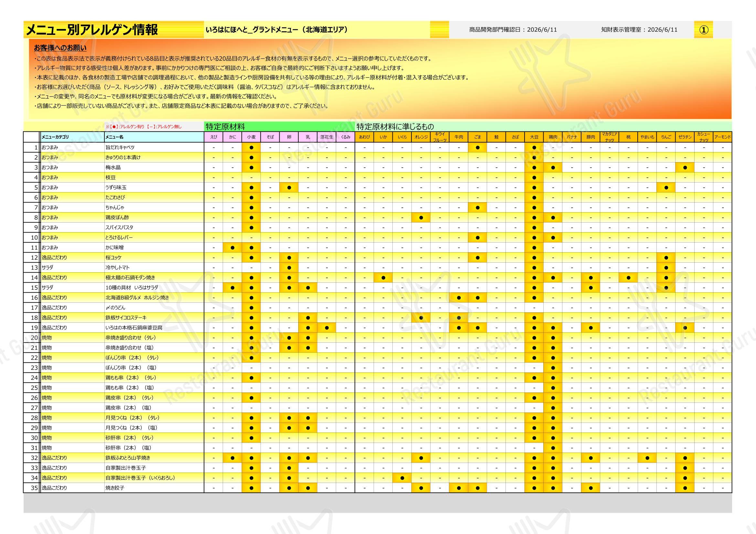Click menu name 鉄板サイコロステーキ

coord(126,318)
